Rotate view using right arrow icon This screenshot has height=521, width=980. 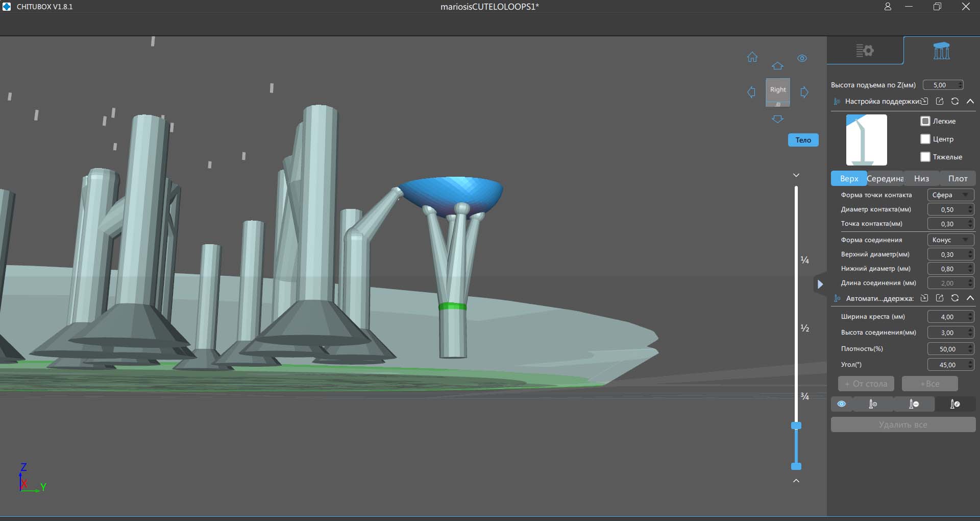coord(804,92)
